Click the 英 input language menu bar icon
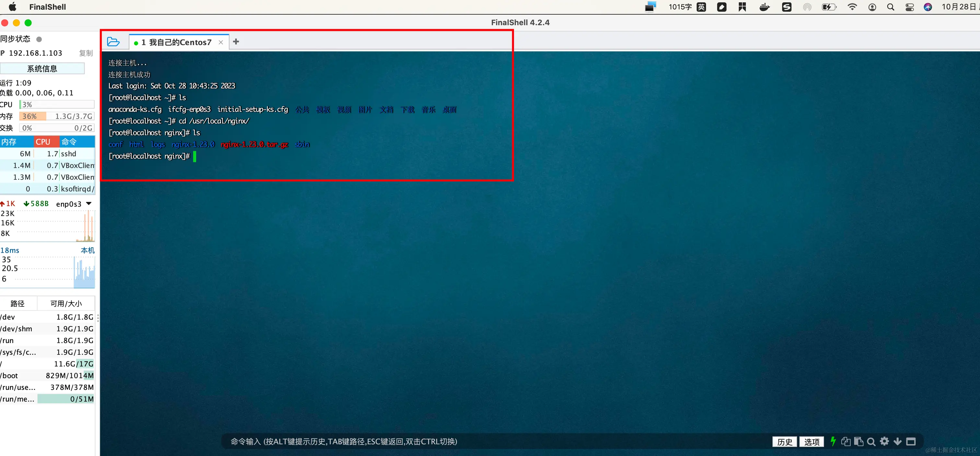This screenshot has width=980, height=456. [701, 7]
